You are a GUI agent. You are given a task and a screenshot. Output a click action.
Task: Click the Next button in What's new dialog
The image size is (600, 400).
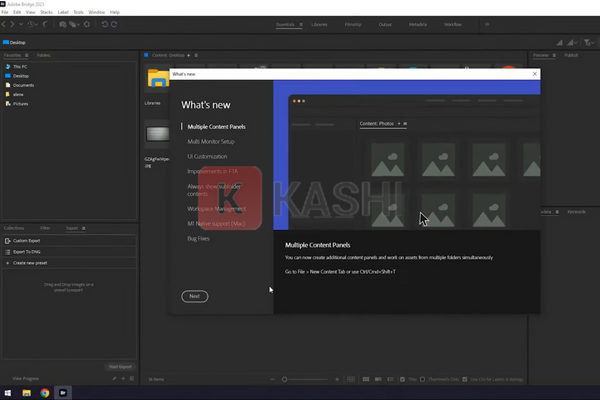pos(195,296)
